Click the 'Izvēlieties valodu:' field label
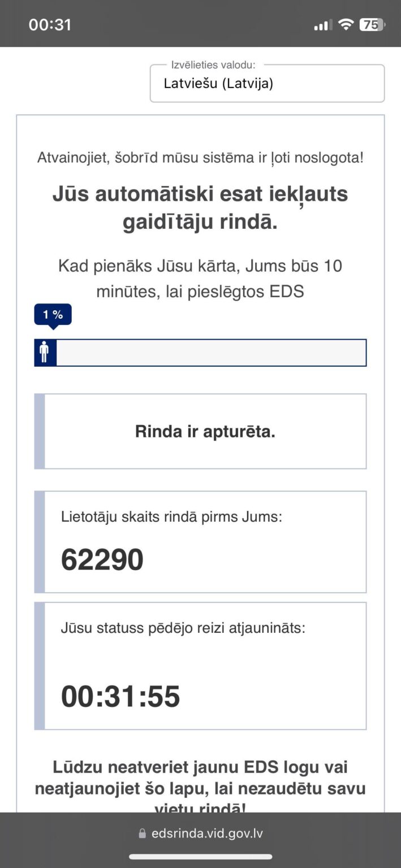Viewport: 401px width, 868px height. coord(213,65)
